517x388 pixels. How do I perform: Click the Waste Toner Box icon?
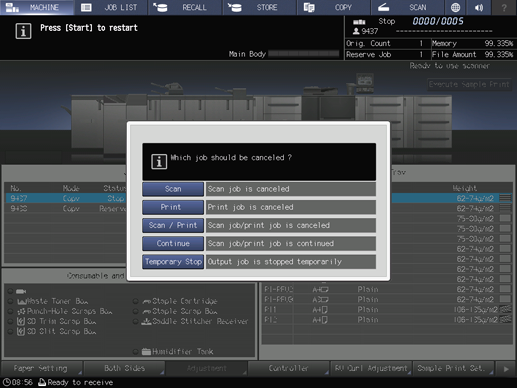click(x=21, y=302)
